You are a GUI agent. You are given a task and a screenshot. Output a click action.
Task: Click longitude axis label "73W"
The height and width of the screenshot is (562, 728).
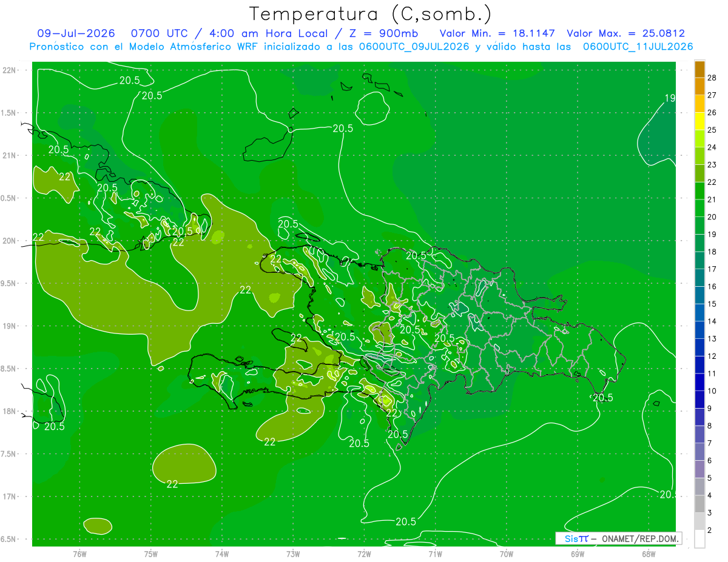pyautogui.click(x=293, y=554)
